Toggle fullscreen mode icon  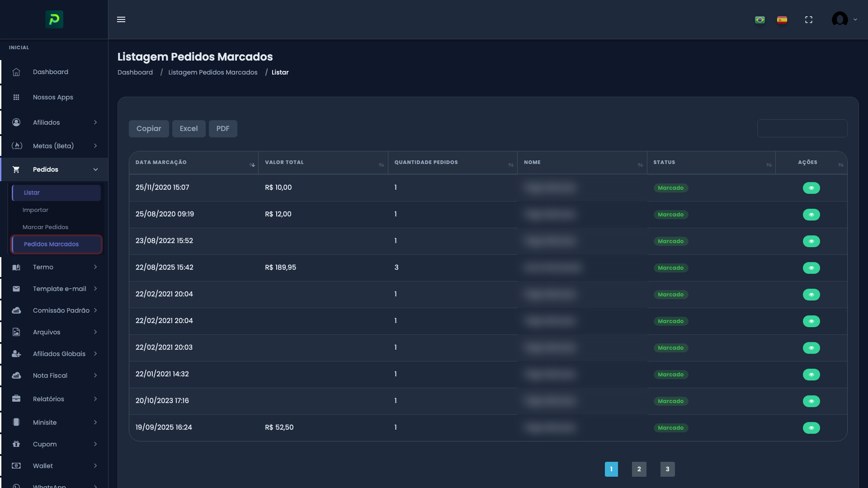[809, 20]
